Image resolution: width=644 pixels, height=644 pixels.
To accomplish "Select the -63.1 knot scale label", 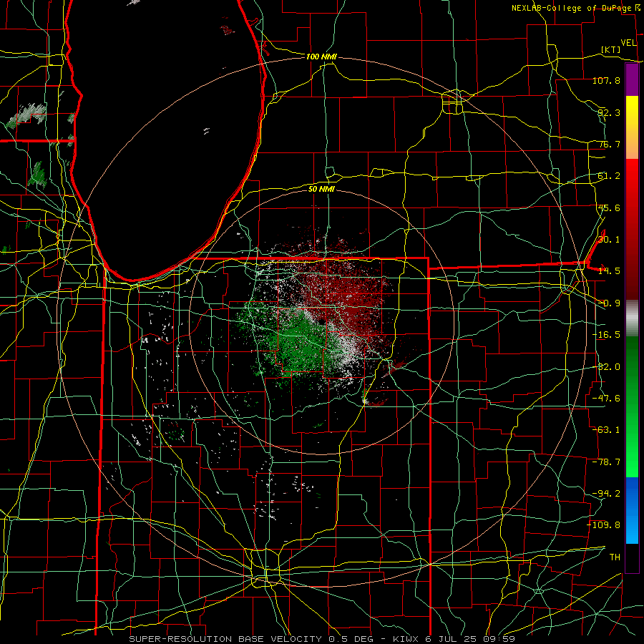I will (606, 430).
